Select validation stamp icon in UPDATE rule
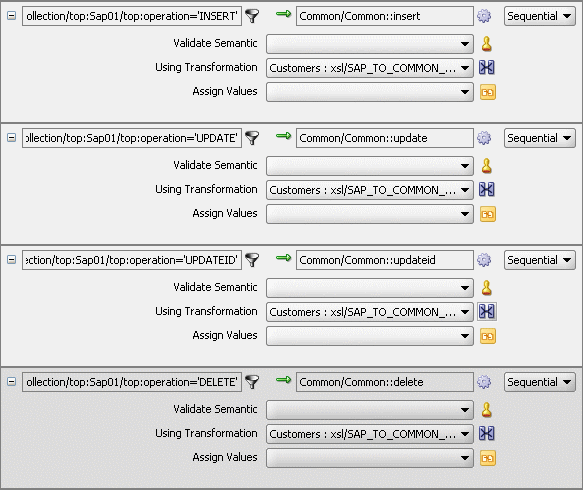The width and height of the screenshot is (583, 490). [487, 166]
